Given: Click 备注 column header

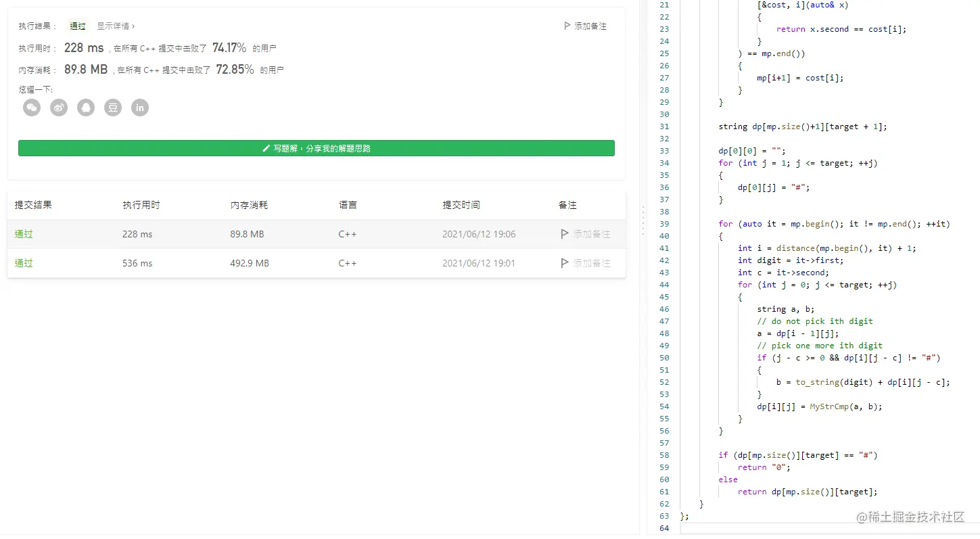Looking at the screenshot, I should pos(567,205).
